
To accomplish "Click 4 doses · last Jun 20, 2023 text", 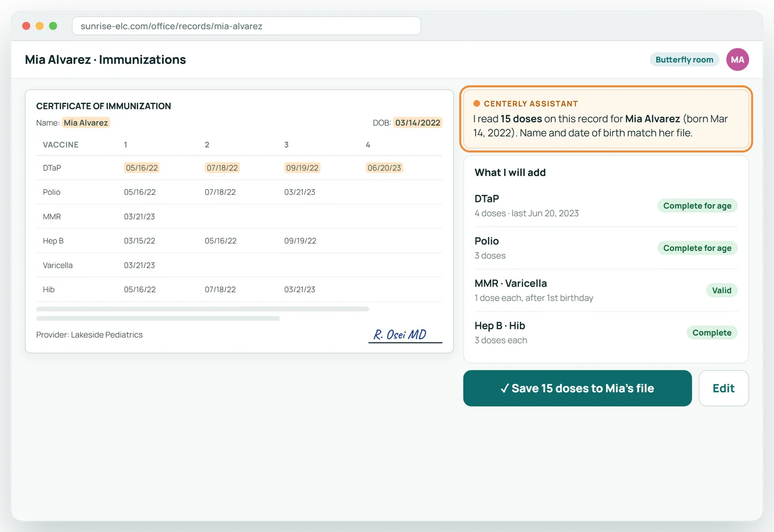I will [x=527, y=213].
